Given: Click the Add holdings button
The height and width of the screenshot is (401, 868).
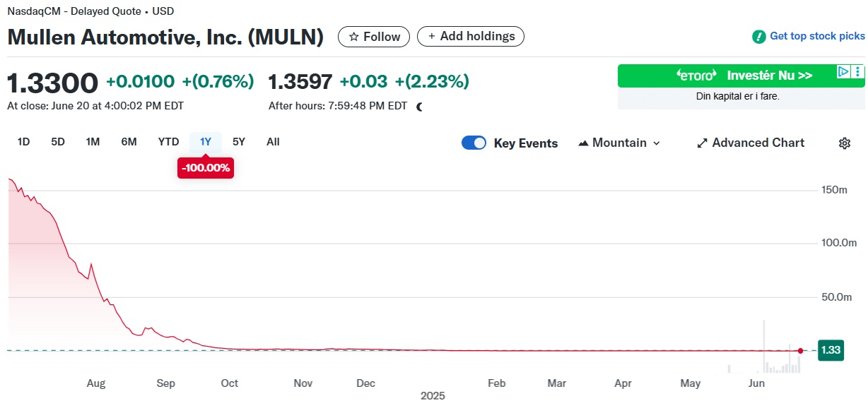Looking at the screenshot, I should (471, 36).
